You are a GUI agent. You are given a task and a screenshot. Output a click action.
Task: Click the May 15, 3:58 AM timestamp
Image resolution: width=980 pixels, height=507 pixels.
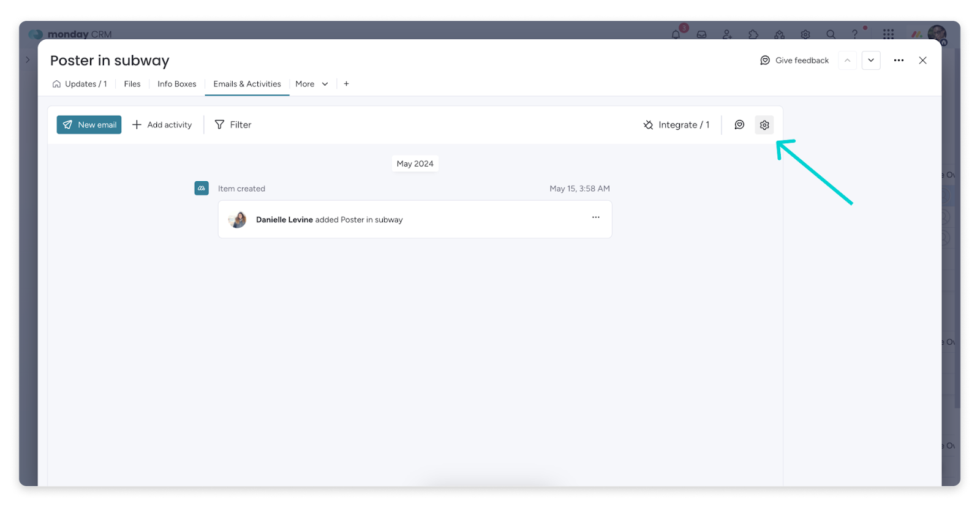coord(579,189)
